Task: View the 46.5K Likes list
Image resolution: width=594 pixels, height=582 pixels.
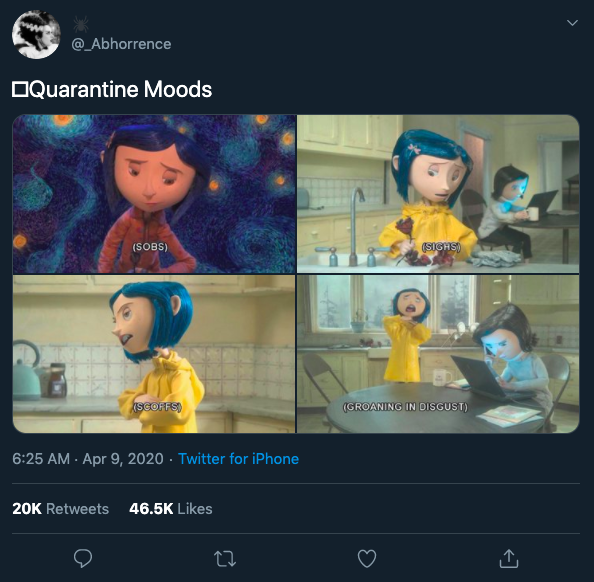Action: (170, 508)
